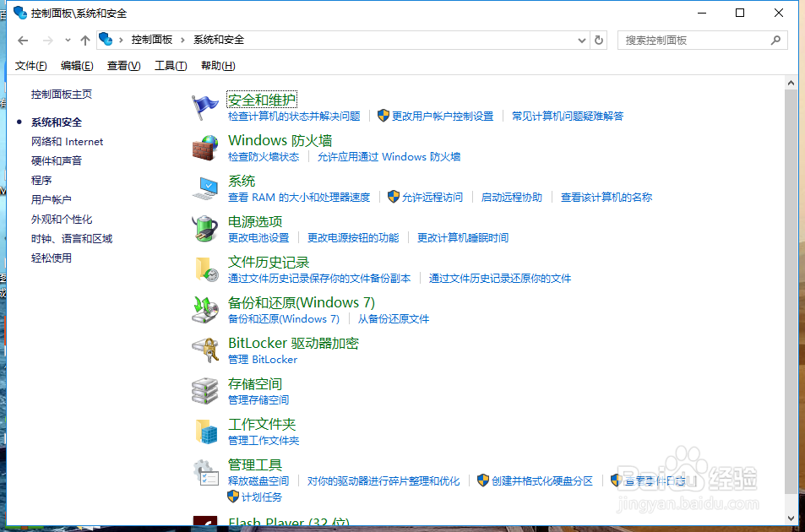Open the 查看(V) menu
Screen dimensions: 805x532
(x=123, y=66)
